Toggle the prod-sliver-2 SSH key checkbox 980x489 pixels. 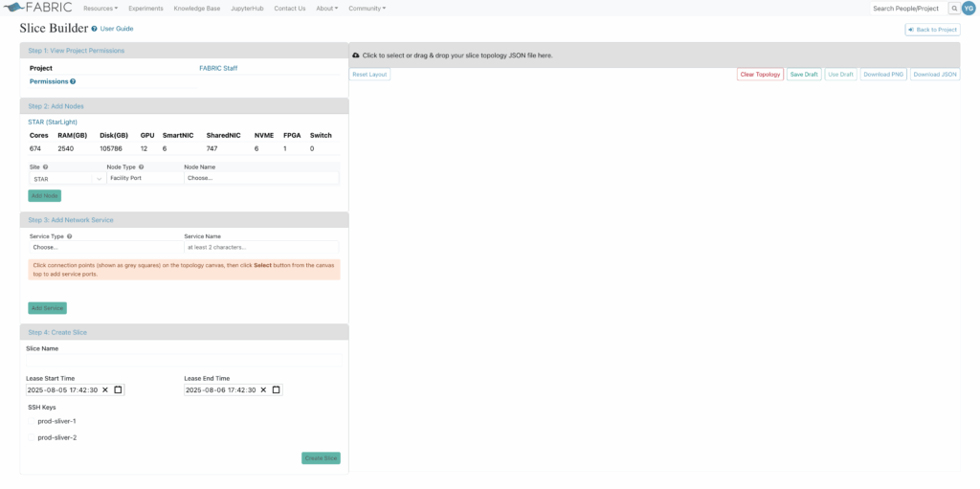click(32, 437)
